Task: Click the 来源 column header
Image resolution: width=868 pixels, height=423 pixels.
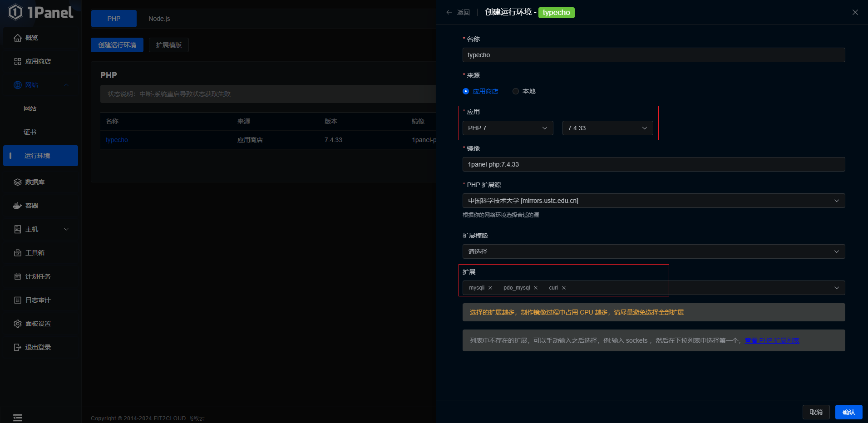Action: [x=244, y=121]
